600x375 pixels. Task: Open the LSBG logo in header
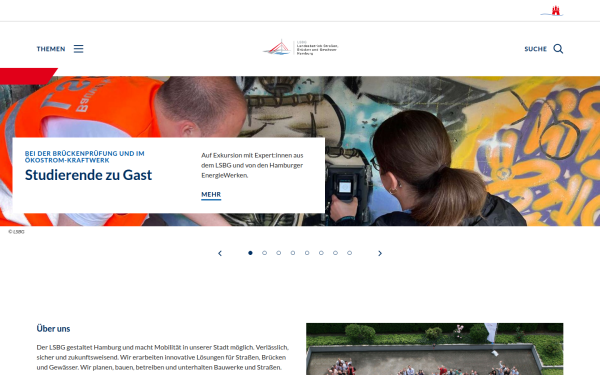pos(300,48)
